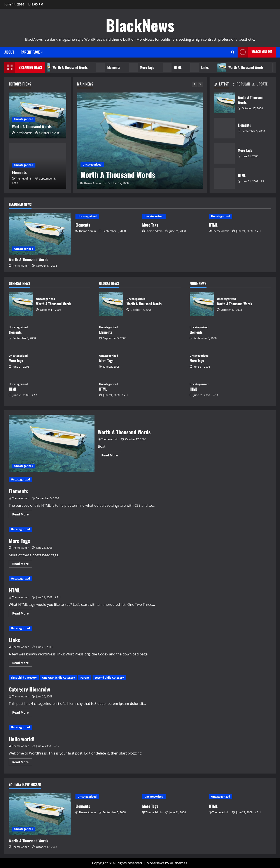Click Read More under More Tags post
The width and height of the screenshot is (280, 868).
(x=20, y=564)
